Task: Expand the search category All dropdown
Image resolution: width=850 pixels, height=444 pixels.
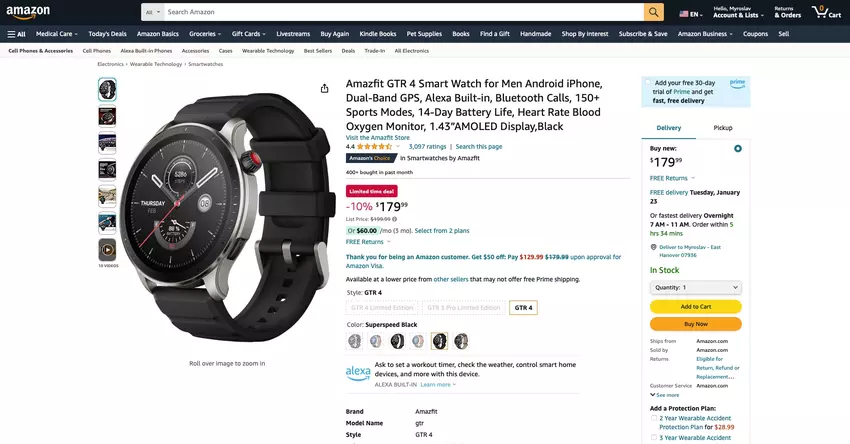Action: click(153, 12)
